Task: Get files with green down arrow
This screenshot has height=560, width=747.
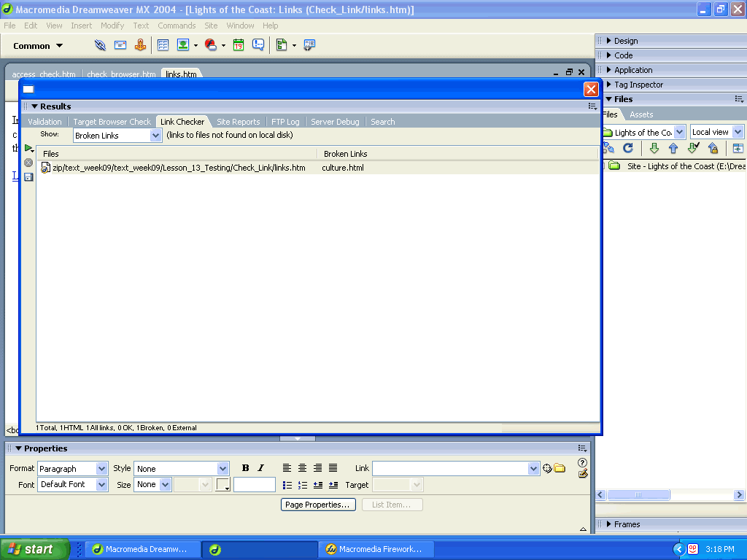Action: (x=654, y=148)
